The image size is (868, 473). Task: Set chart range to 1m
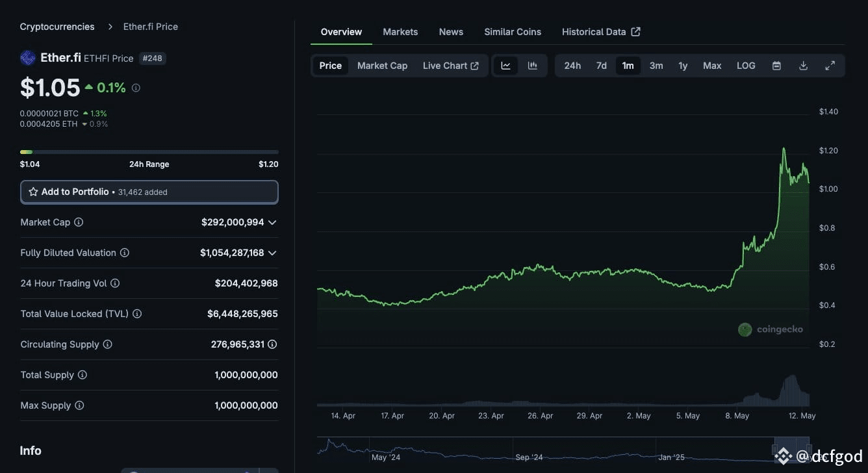click(628, 66)
